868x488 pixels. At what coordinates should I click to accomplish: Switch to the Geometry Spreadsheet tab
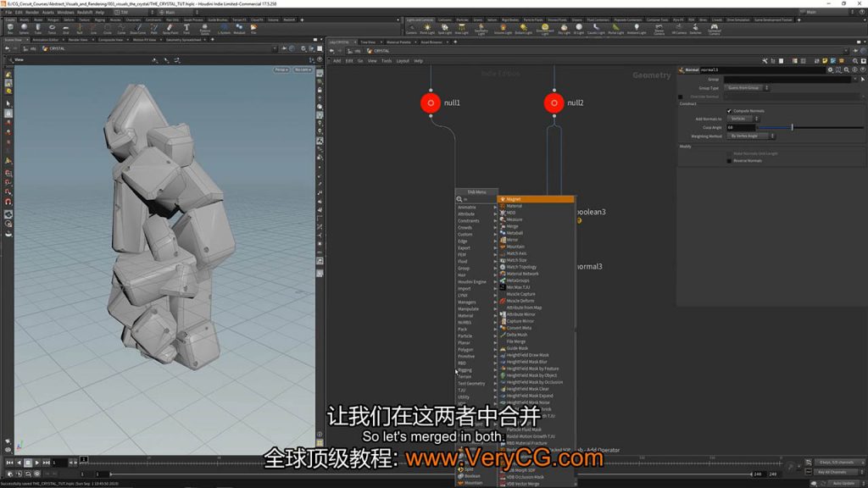click(x=184, y=40)
